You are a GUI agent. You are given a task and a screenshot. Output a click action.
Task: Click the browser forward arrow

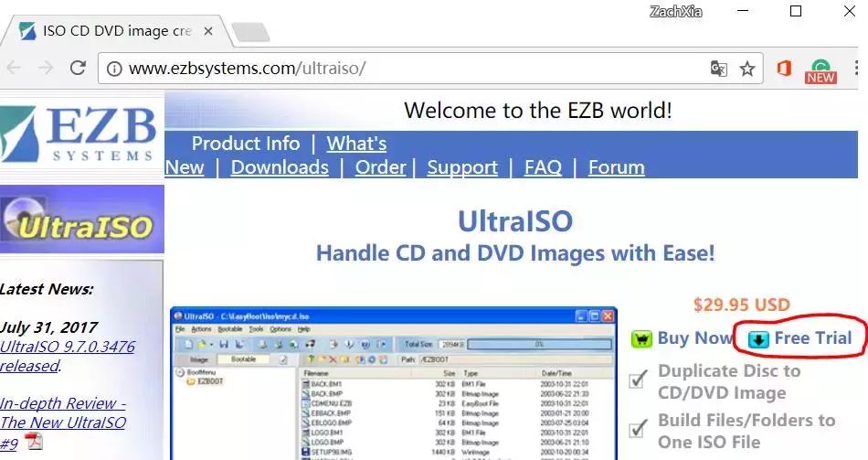coord(46,69)
